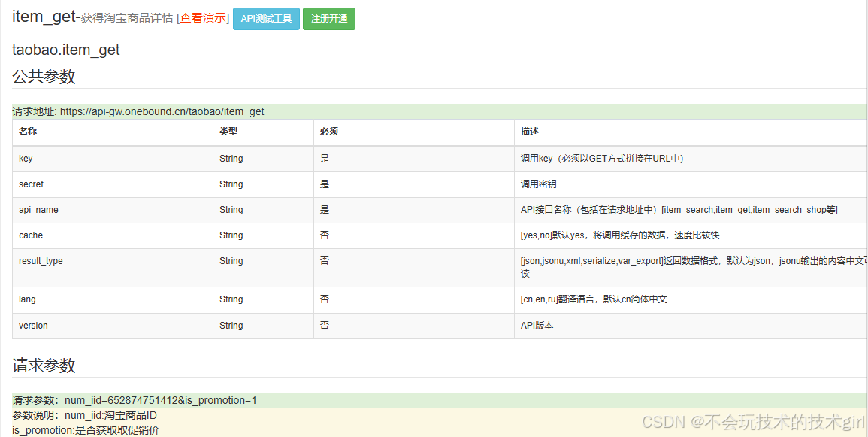Screen dimensions: 868x437
Task: Select the taobao.item_get heading text
Action: coord(66,50)
